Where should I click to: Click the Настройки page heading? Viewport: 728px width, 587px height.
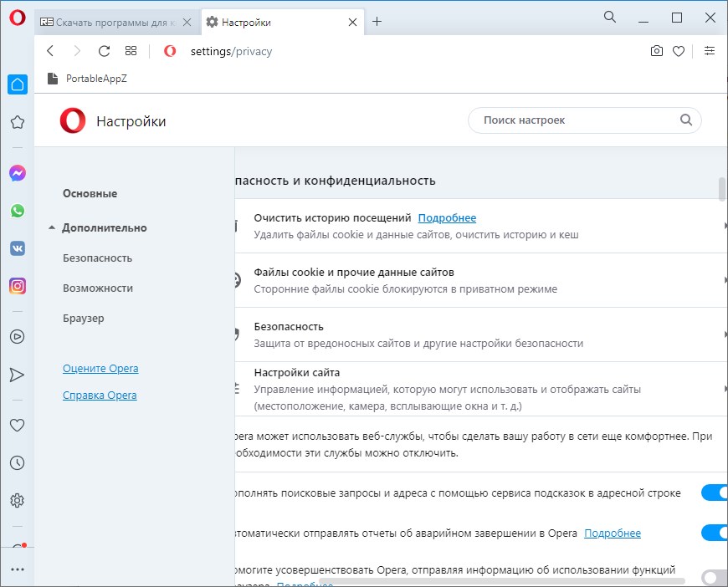(131, 121)
